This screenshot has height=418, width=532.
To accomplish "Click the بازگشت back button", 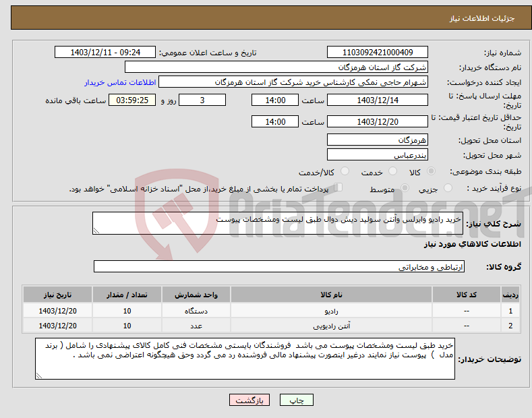I will pyautogui.click(x=249, y=400).
